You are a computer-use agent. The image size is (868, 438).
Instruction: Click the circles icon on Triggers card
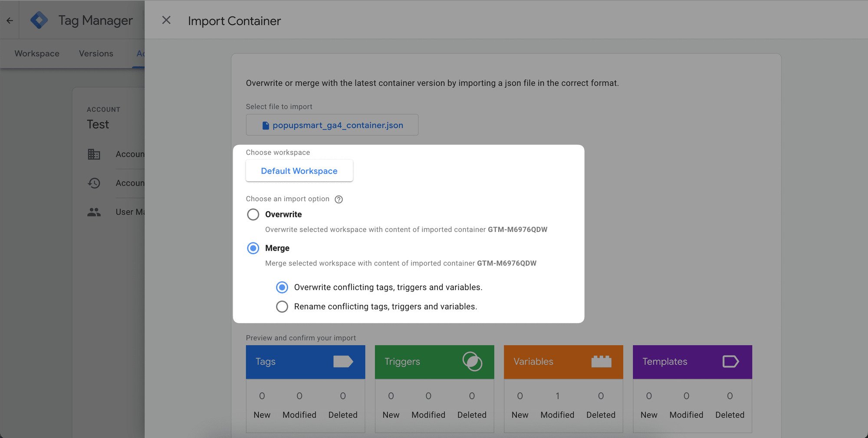472,362
